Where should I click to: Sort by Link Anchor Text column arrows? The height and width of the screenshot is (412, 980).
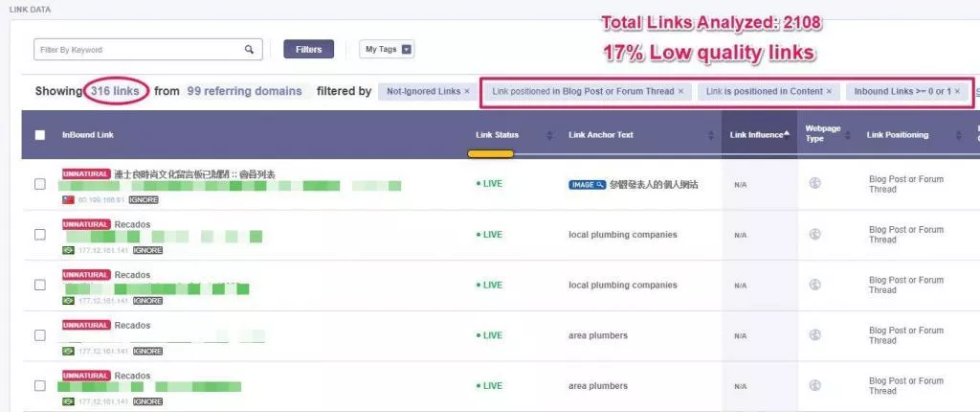pyautogui.click(x=711, y=135)
